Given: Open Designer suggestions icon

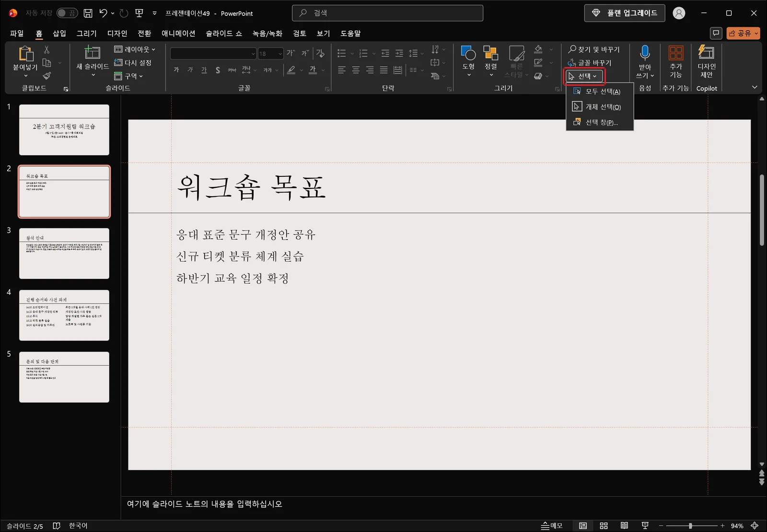Looking at the screenshot, I should 706,52.
